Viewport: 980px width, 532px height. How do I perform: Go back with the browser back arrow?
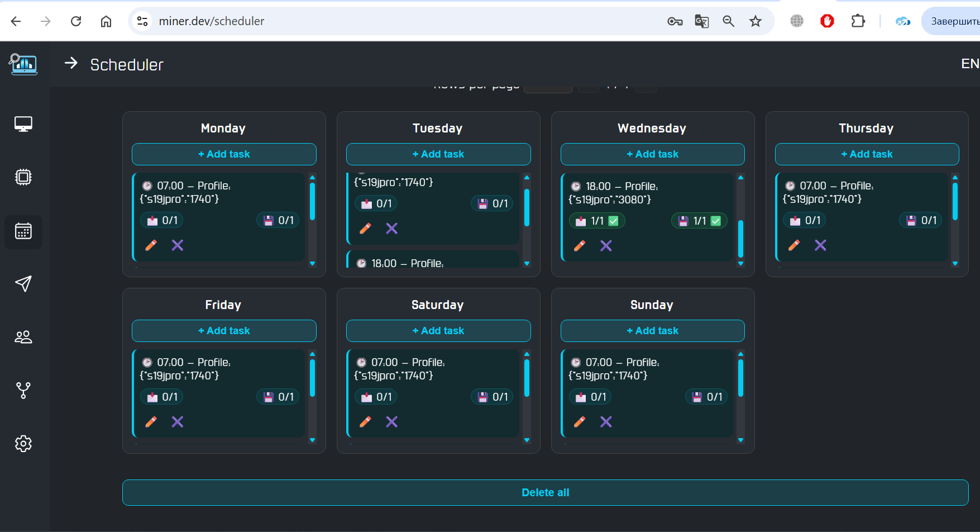16,21
